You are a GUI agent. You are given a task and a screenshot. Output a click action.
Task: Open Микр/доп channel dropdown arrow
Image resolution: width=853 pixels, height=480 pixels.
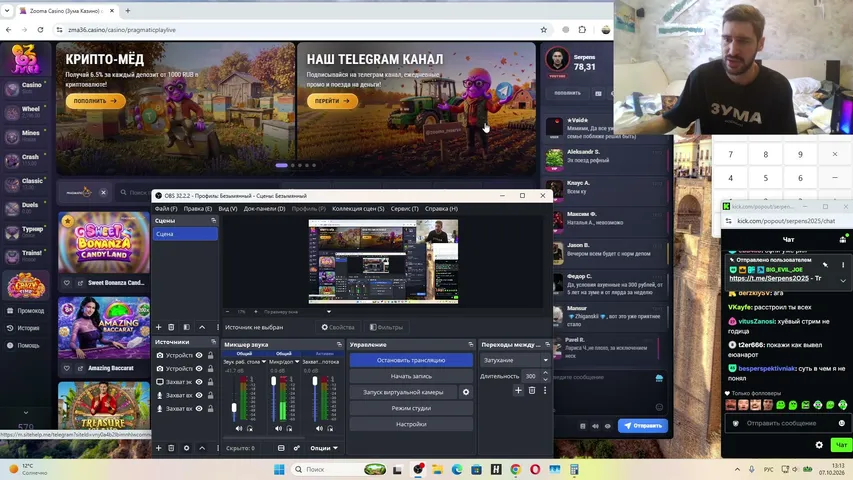297,362
